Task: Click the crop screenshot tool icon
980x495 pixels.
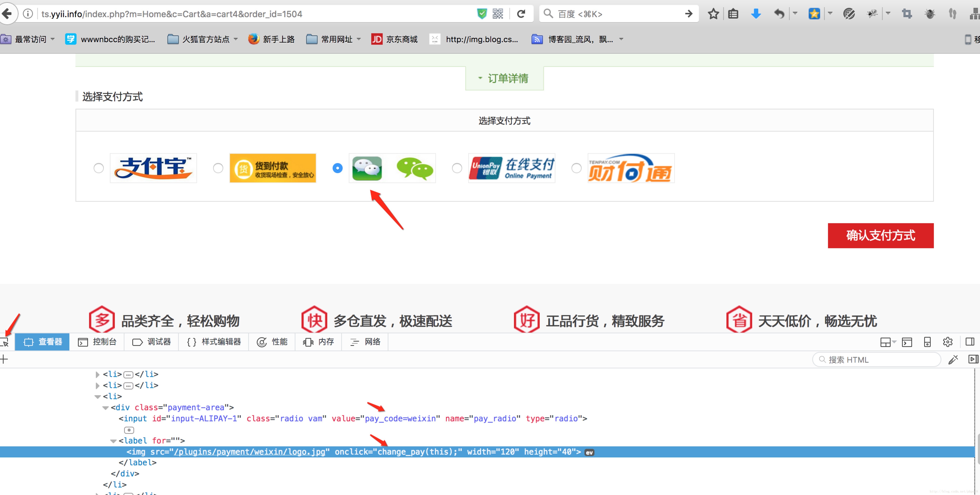Action: click(x=907, y=14)
